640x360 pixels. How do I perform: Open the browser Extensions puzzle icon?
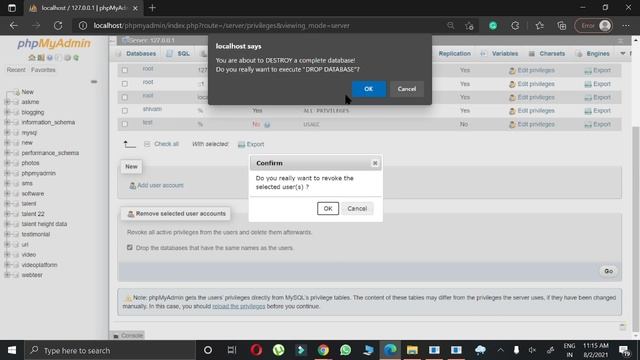point(515,25)
